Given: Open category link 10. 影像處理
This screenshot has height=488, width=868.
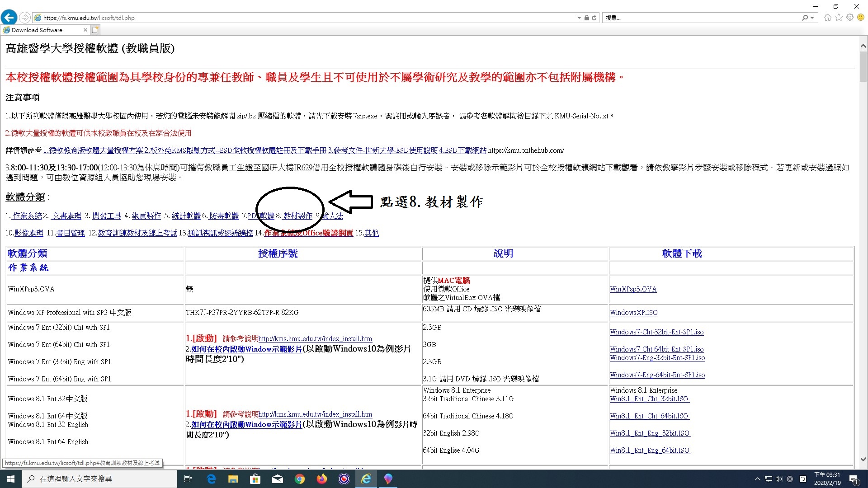Looking at the screenshot, I should click(29, 233).
